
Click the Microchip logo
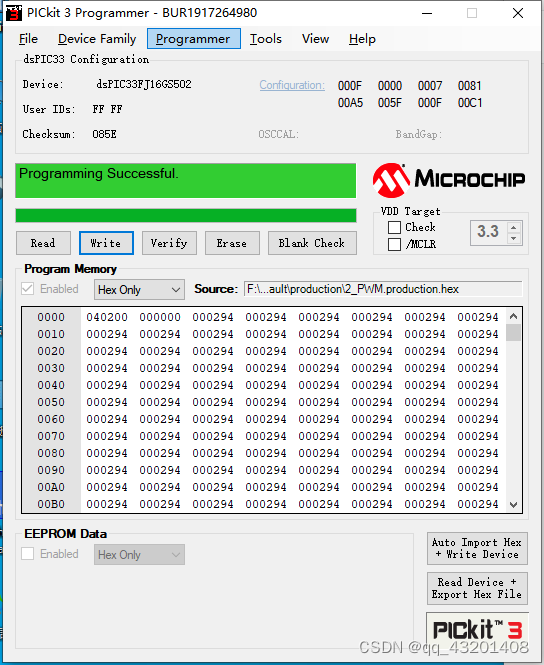tap(449, 180)
